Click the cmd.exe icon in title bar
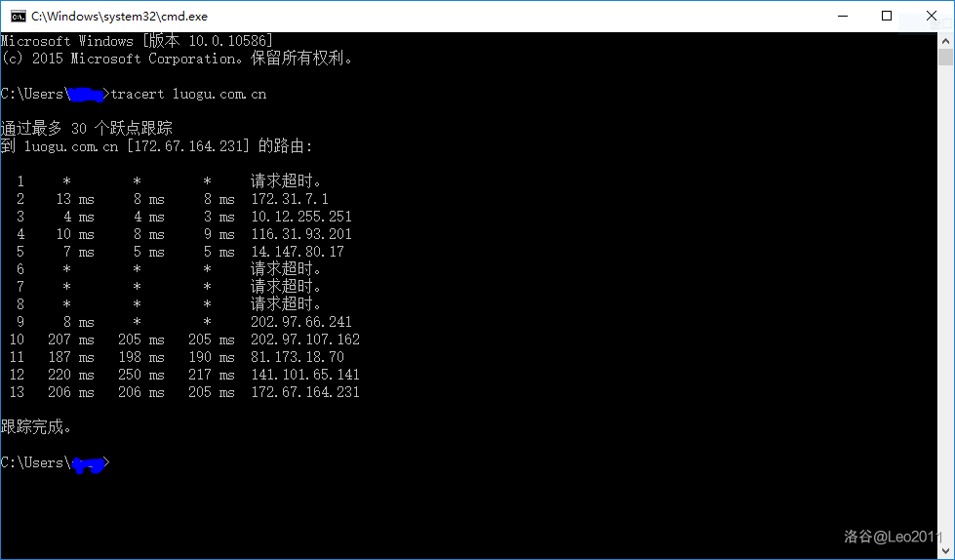Image resolution: width=955 pixels, height=560 pixels. tap(18, 16)
